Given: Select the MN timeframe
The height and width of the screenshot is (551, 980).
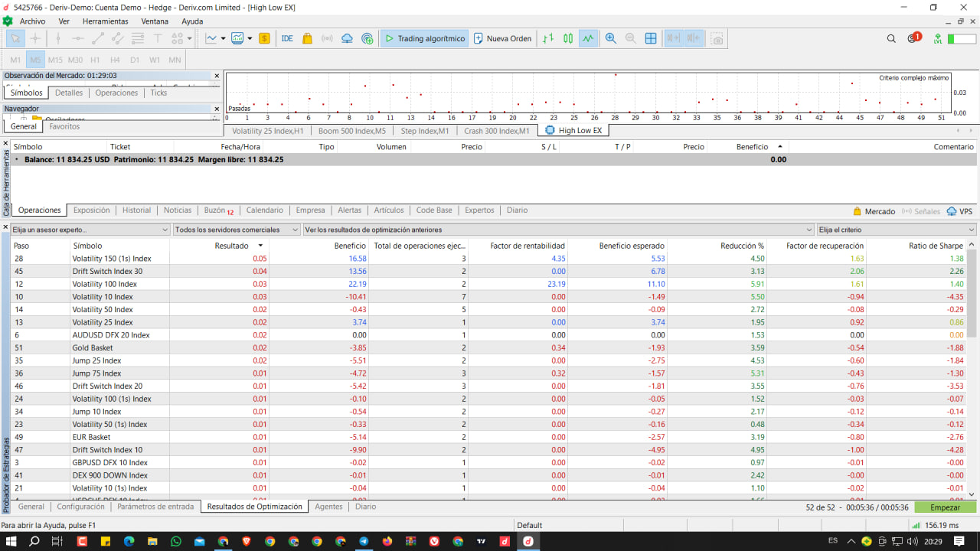Looking at the screenshot, I should tap(175, 60).
